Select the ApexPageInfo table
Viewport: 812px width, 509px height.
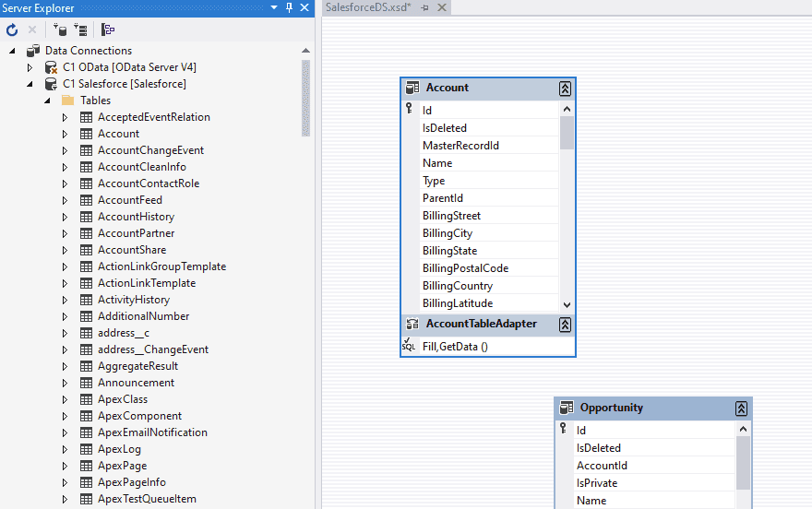[132, 482]
